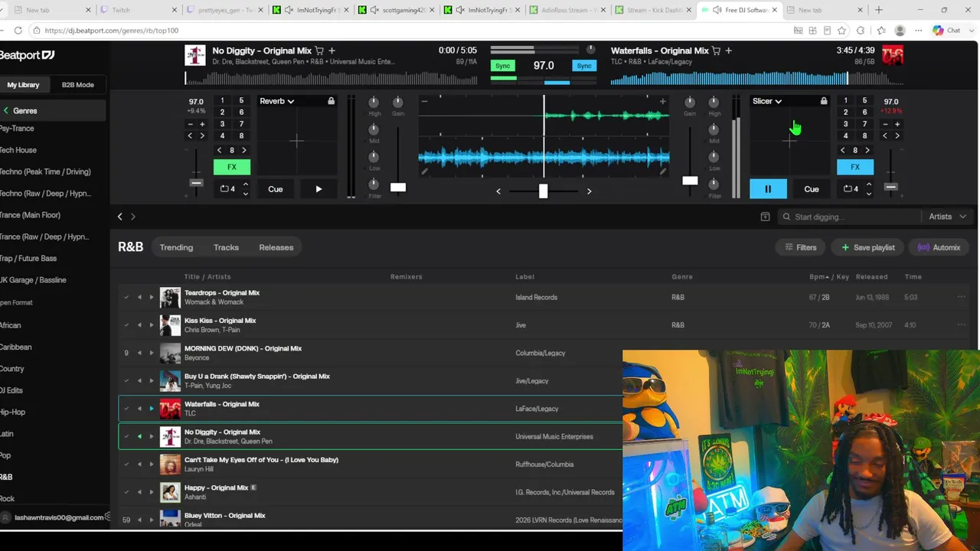Toggle the 4-beat loop on left deck
Viewport: 980px width, 551px height.
click(x=227, y=189)
